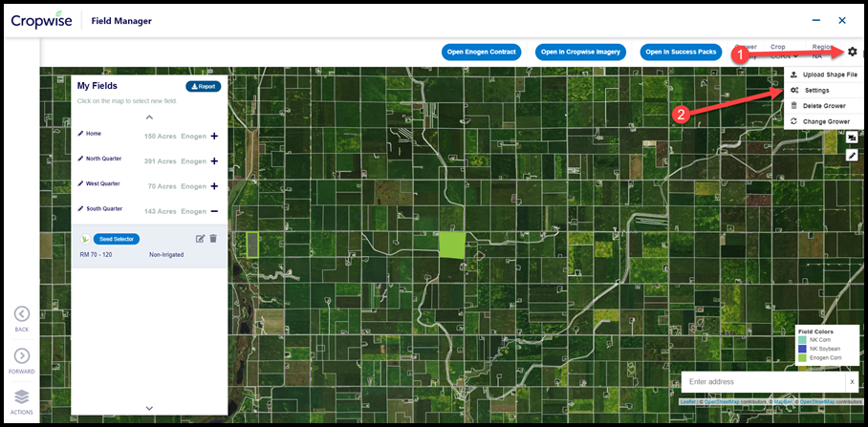Move up in My Fields list

(x=149, y=117)
